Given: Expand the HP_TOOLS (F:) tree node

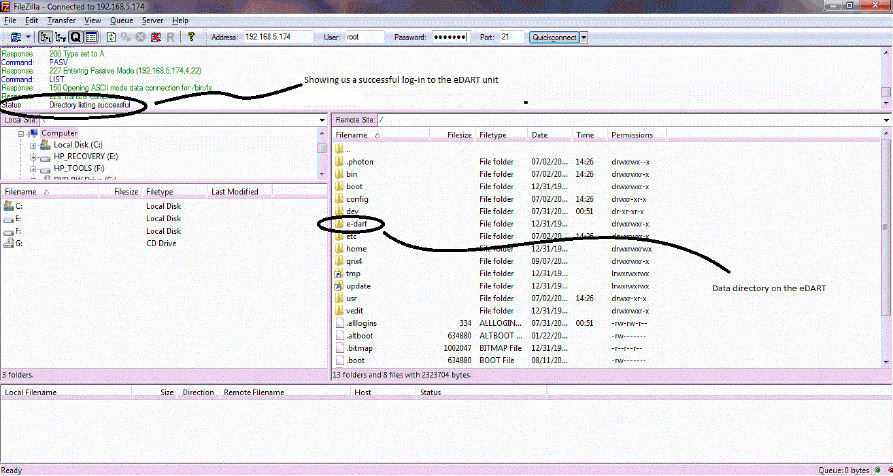Looking at the screenshot, I should tap(33, 169).
